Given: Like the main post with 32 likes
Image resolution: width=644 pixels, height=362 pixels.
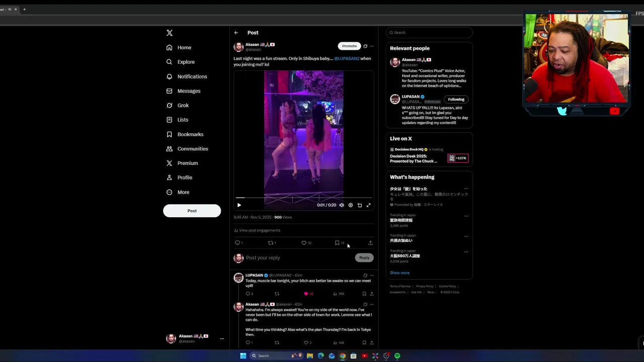Looking at the screenshot, I should pyautogui.click(x=306, y=243).
